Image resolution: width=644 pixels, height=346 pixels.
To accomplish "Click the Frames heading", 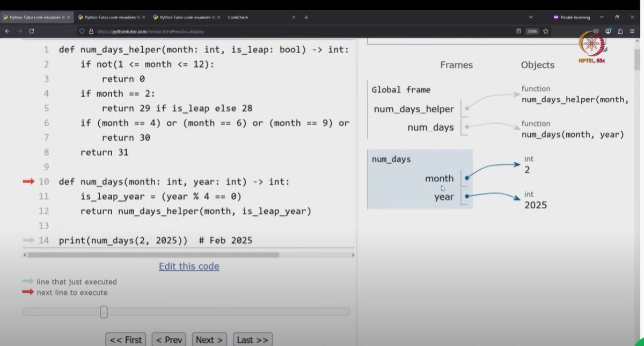I will (457, 65).
